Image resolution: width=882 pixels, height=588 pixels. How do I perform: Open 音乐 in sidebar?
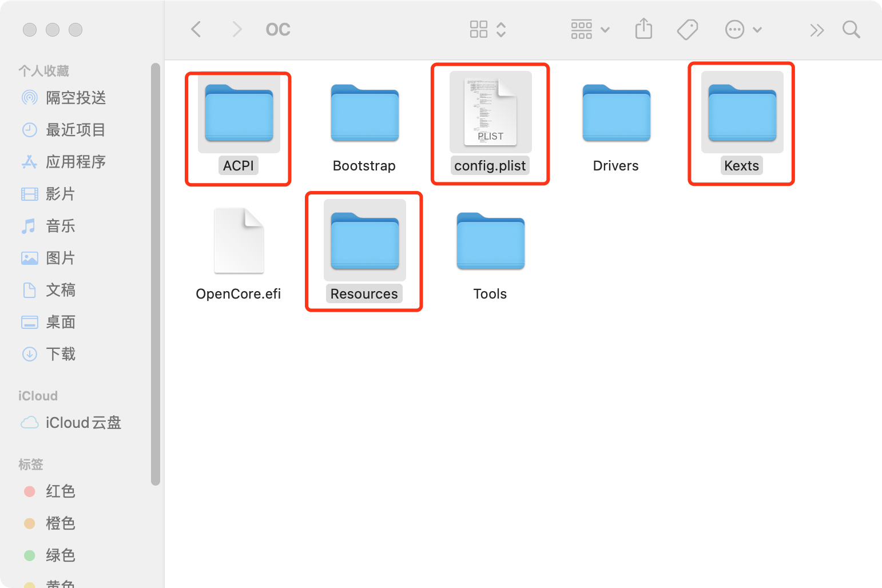pyautogui.click(x=60, y=226)
